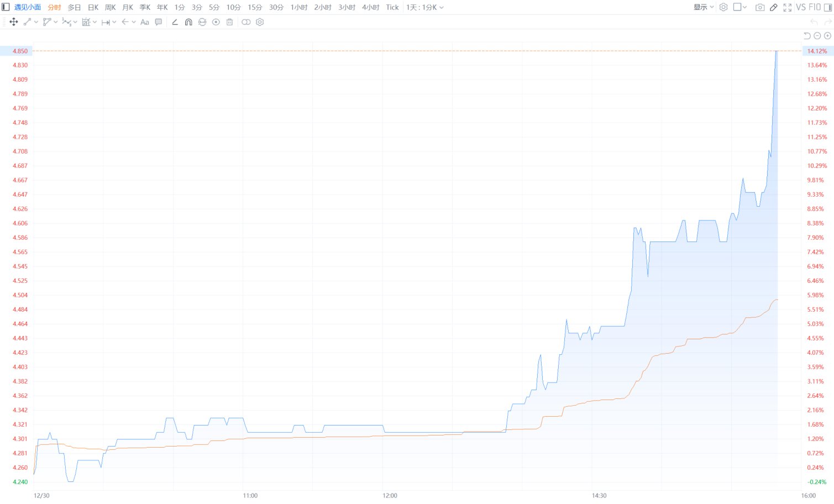Switch to the 周K weekly chart tab
This screenshot has height=504, width=834.
coord(111,7)
